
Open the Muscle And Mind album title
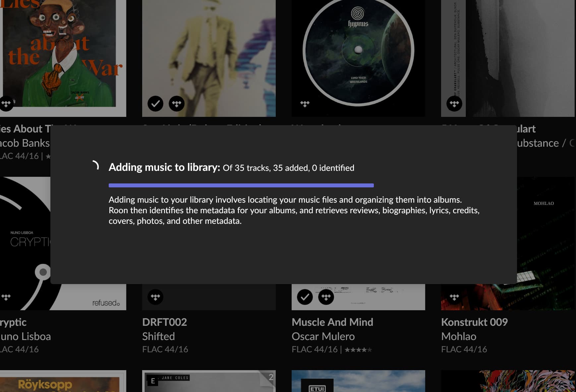click(x=332, y=322)
